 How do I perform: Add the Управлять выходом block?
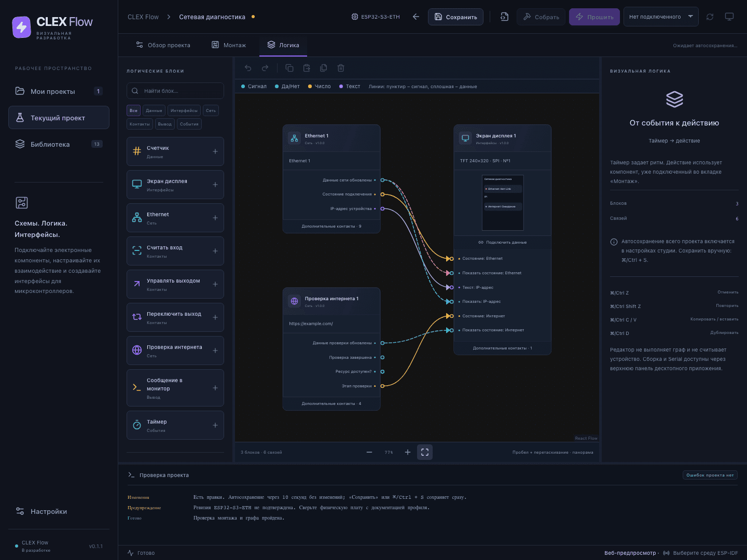click(x=215, y=284)
